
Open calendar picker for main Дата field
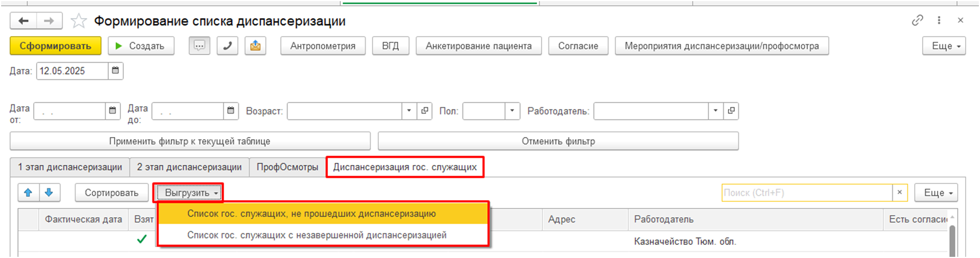pyautogui.click(x=116, y=71)
